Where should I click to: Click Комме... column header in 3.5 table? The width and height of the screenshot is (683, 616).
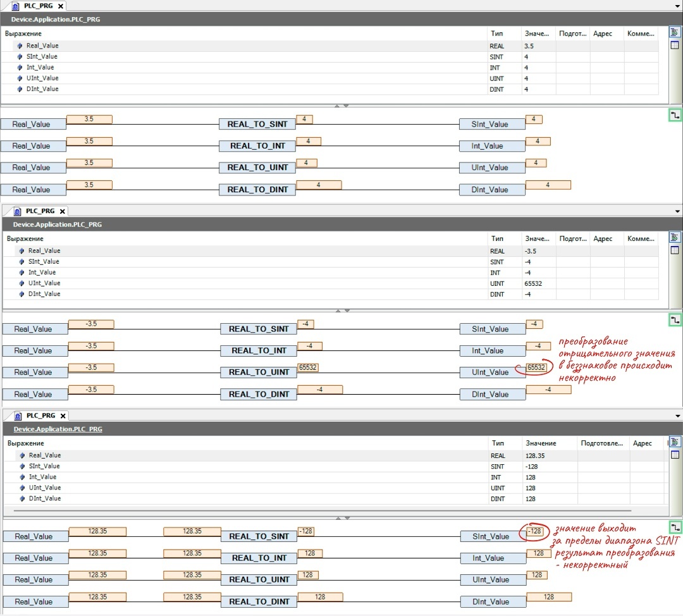641,34
